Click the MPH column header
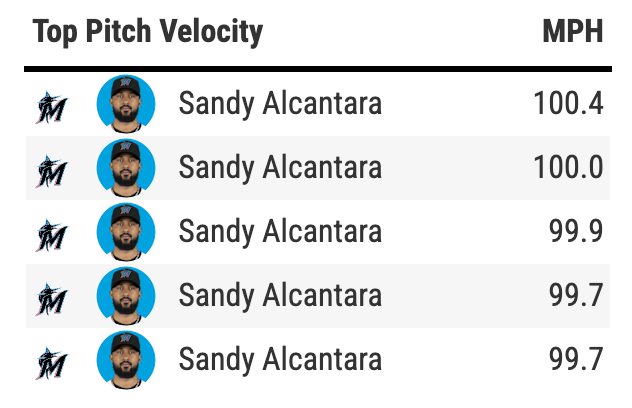 click(x=573, y=31)
